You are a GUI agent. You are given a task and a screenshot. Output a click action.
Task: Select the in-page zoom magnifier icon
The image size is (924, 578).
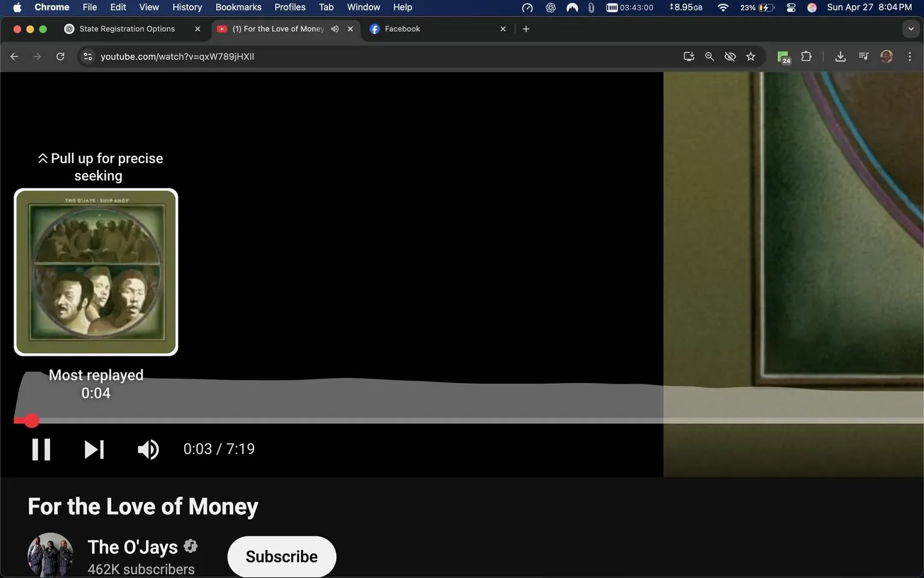[x=709, y=56]
